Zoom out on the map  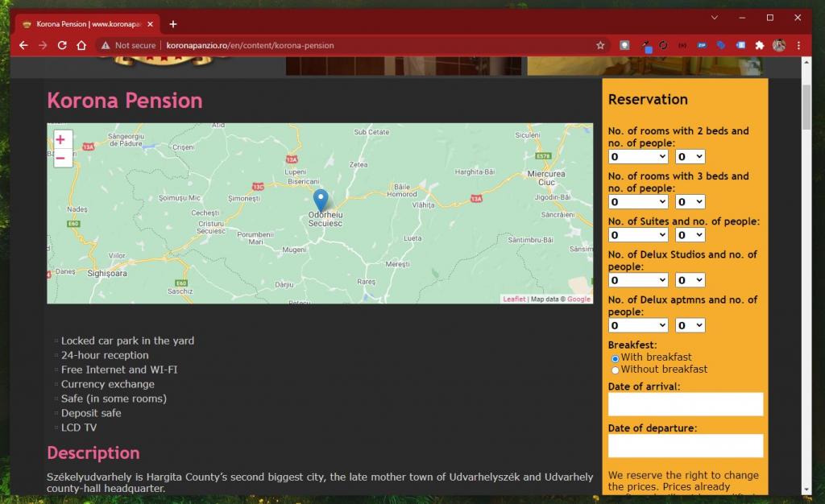[x=60, y=159]
